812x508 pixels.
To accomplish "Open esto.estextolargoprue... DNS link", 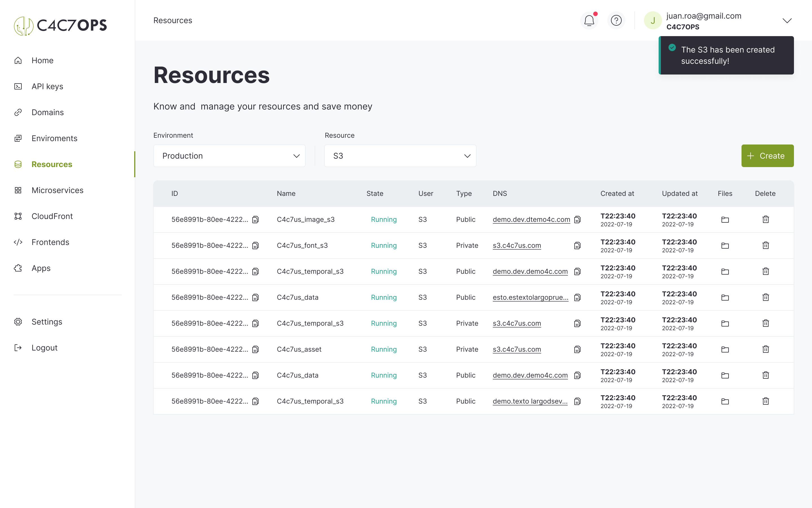I will 531,297.
